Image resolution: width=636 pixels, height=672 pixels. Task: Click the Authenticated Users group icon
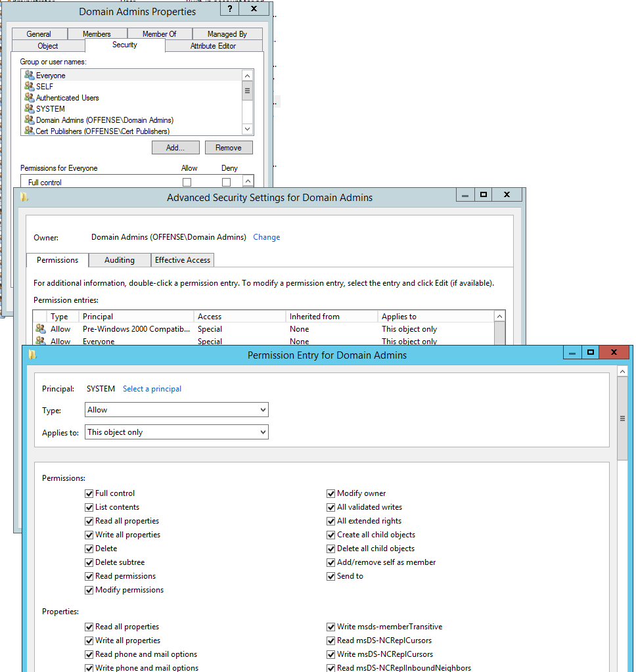[29, 98]
